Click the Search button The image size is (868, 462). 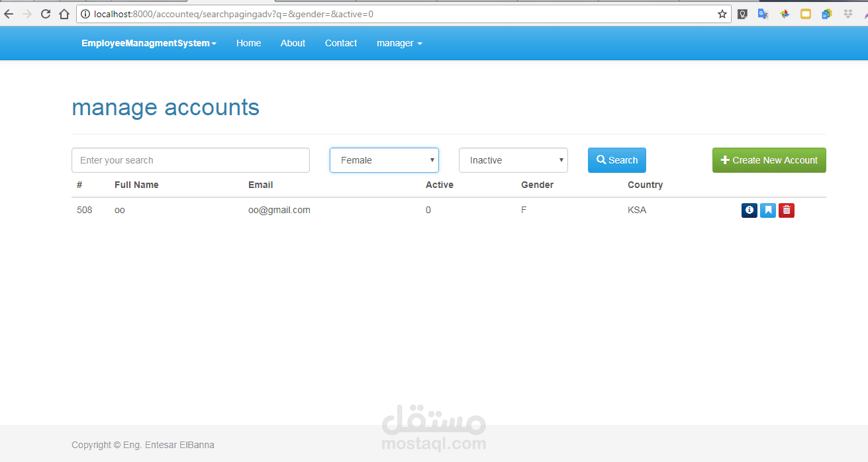(617, 160)
